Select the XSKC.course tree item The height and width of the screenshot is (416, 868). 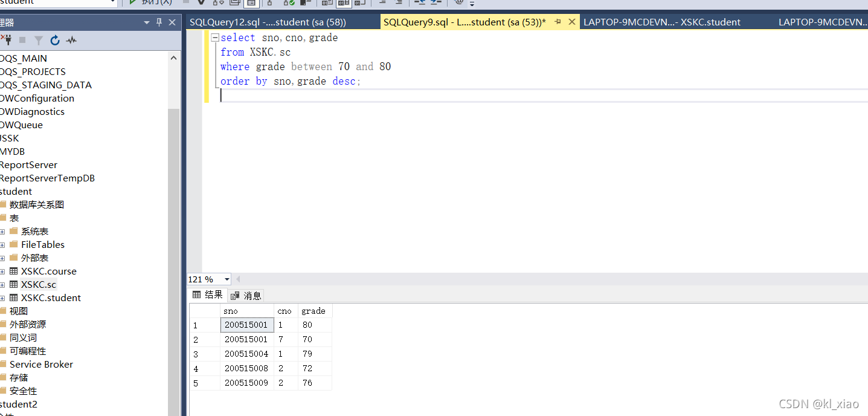click(49, 271)
